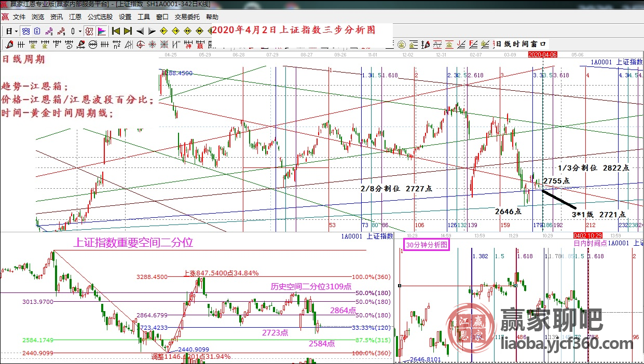Select the red 神 tool icon
This screenshot has width=644, height=364.
[188, 45]
